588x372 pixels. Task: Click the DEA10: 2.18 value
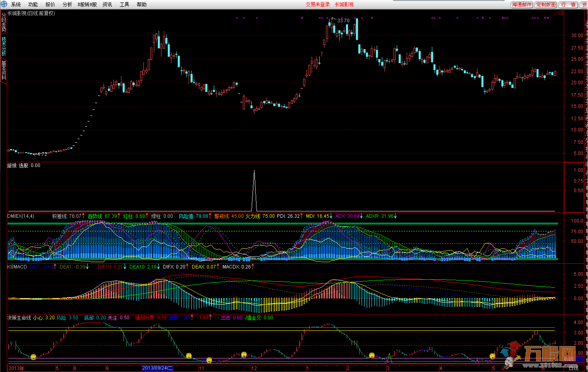144,267
